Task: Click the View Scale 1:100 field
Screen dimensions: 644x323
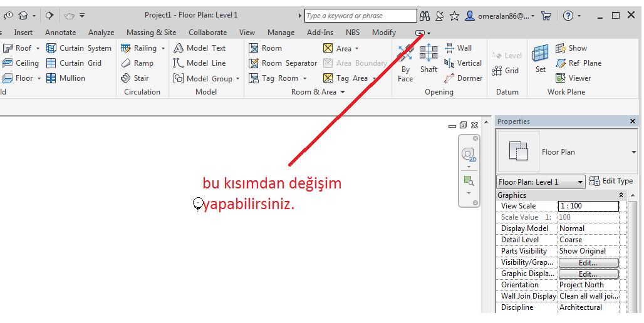Action: [588, 206]
